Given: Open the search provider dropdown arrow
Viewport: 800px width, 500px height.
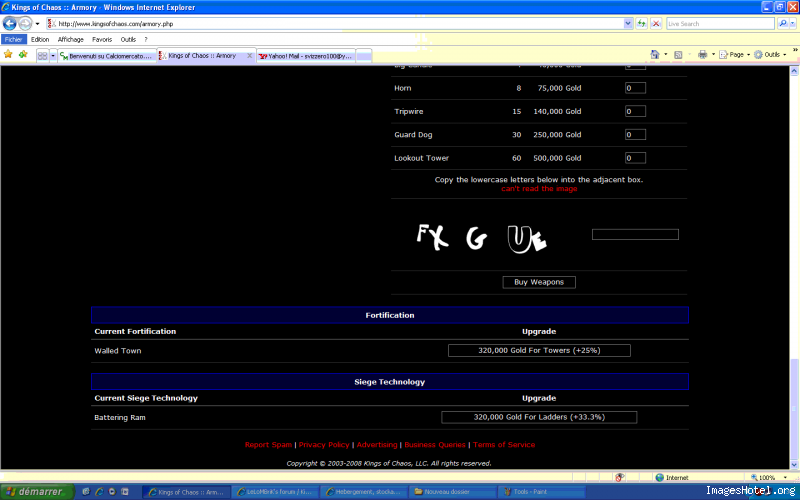Looking at the screenshot, I should point(792,23).
